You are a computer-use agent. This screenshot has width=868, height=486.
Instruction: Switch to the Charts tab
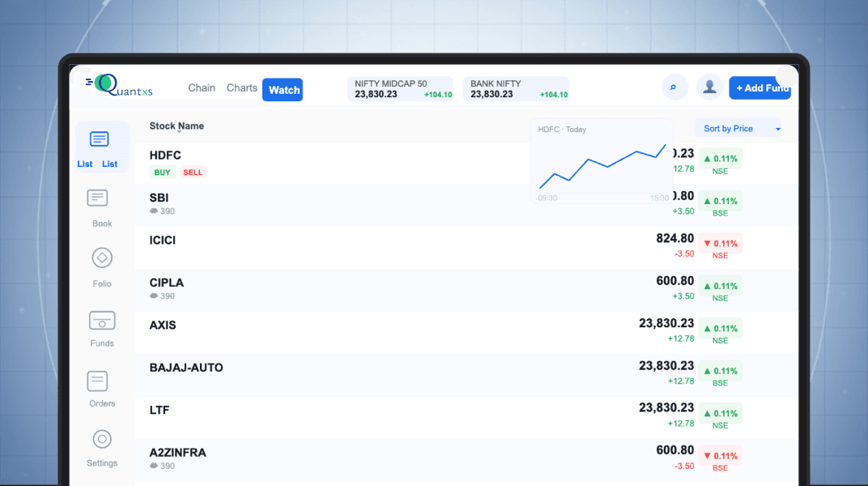[242, 88]
